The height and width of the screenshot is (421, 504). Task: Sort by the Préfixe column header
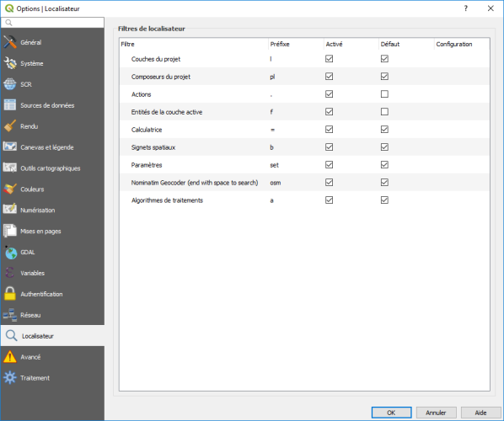coord(296,44)
